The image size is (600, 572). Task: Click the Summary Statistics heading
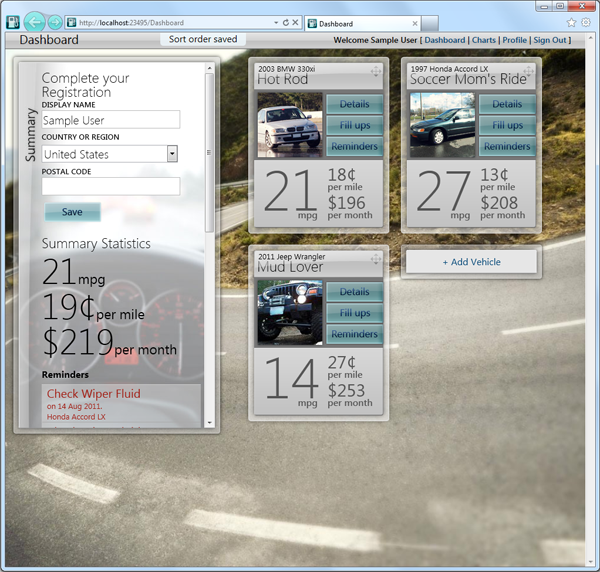click(x=96, y=244)
